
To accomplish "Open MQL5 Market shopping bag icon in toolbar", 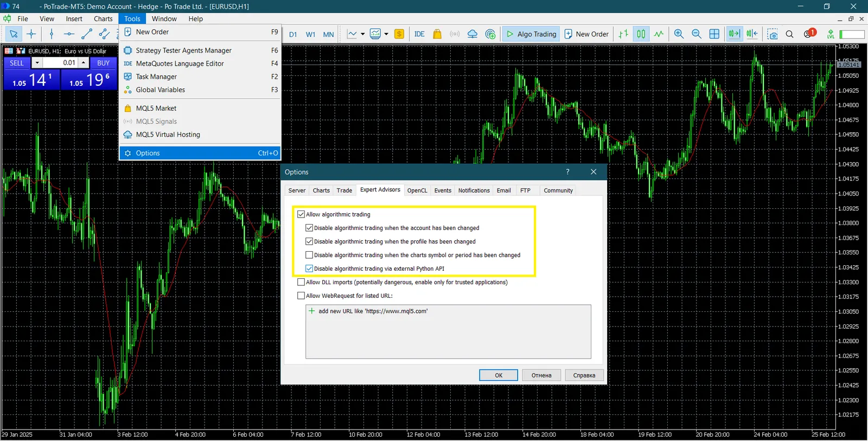I will [x=437, y=34].
